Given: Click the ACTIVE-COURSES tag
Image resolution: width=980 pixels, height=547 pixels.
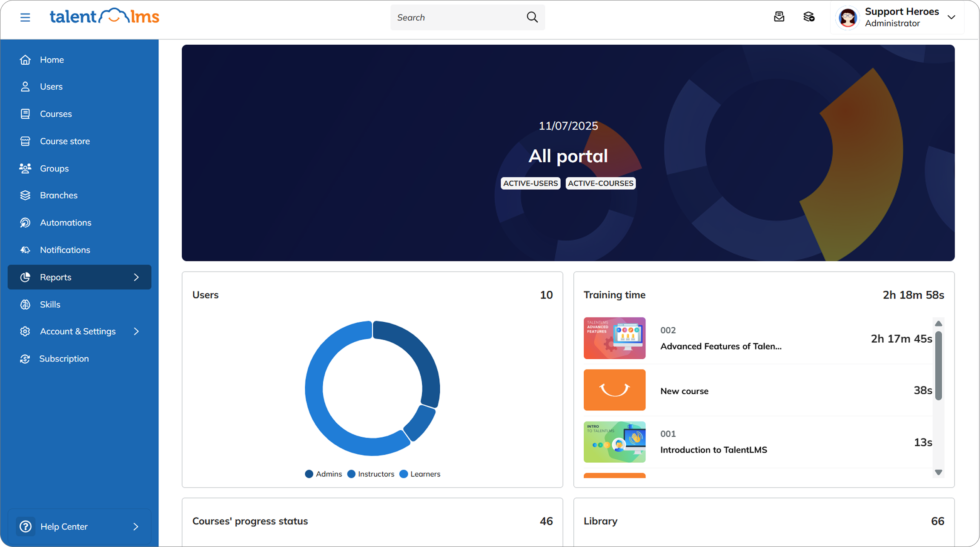Looking at the screenshot, I should (x=600, y=183).
